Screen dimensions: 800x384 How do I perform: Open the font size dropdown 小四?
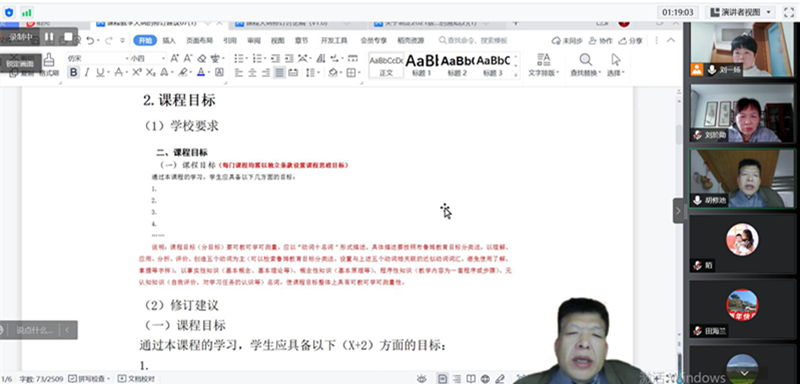(x=147, y=58)
